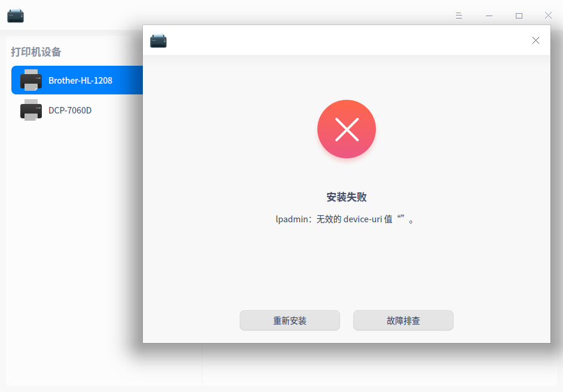563x392 pixels.
Task: Click the 安装失败 heading
Action: click(347, 197)
